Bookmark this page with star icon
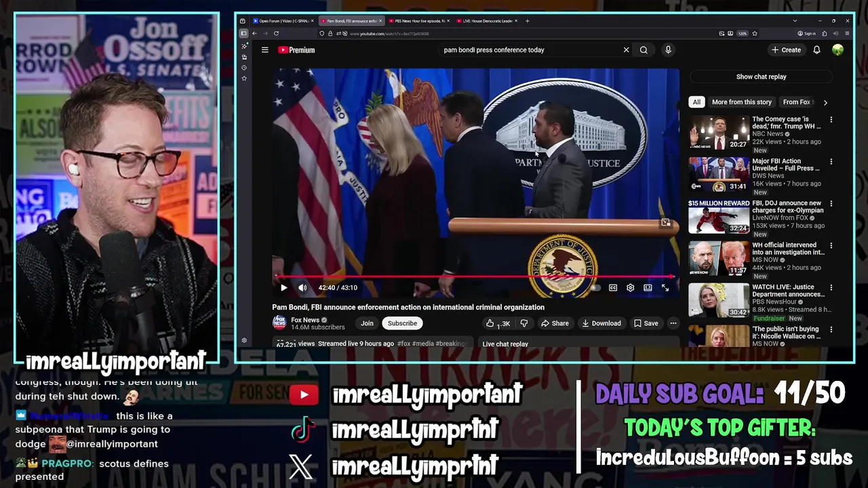 click(x=755, y=33)
